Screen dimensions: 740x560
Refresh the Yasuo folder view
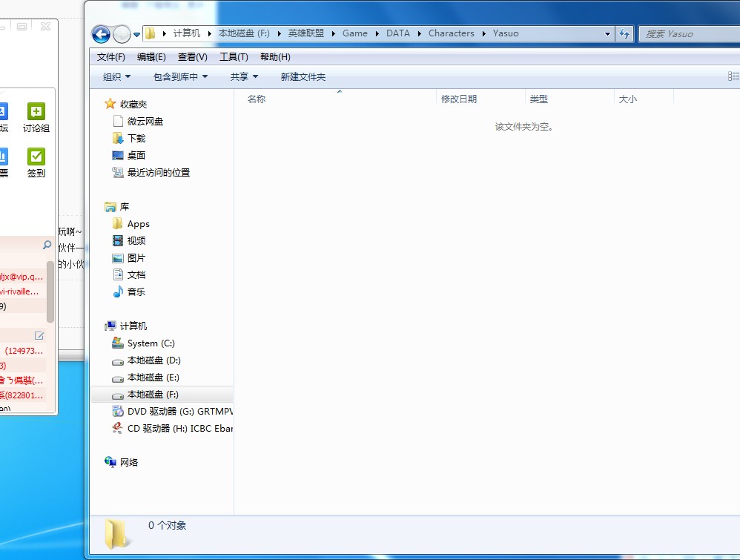[x=624, y=34]
